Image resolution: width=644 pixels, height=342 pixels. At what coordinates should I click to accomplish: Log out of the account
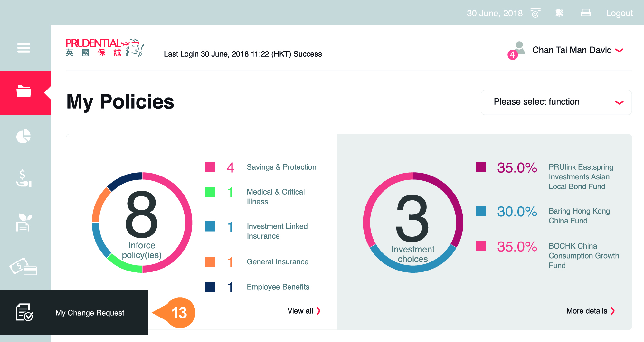(619, 13)
